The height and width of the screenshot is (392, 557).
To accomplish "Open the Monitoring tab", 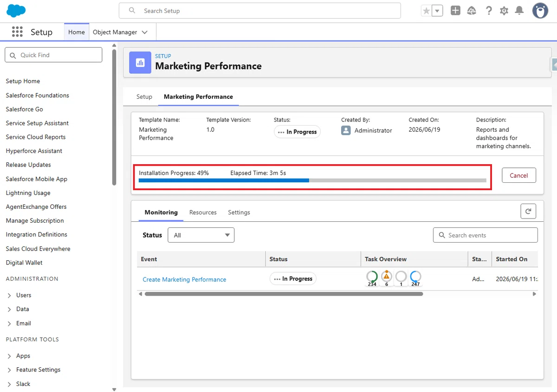I will pos(161,212).
